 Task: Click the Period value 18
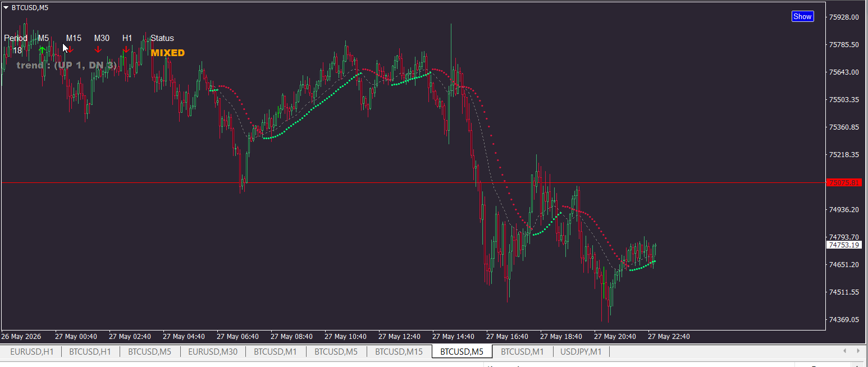(x=17, y=51)
